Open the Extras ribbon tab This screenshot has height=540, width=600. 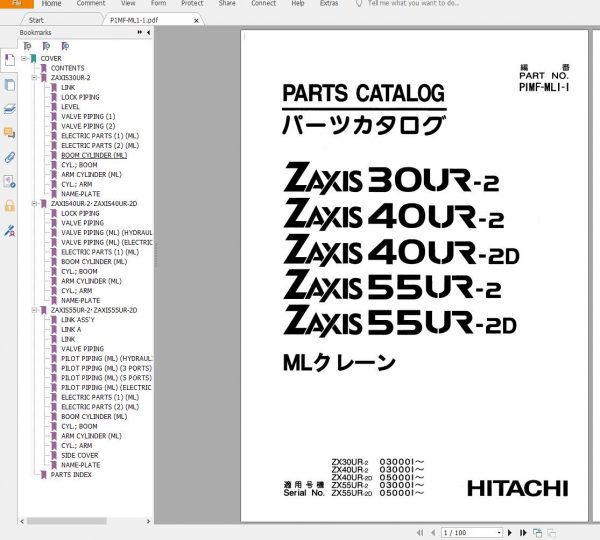(329, 3)
